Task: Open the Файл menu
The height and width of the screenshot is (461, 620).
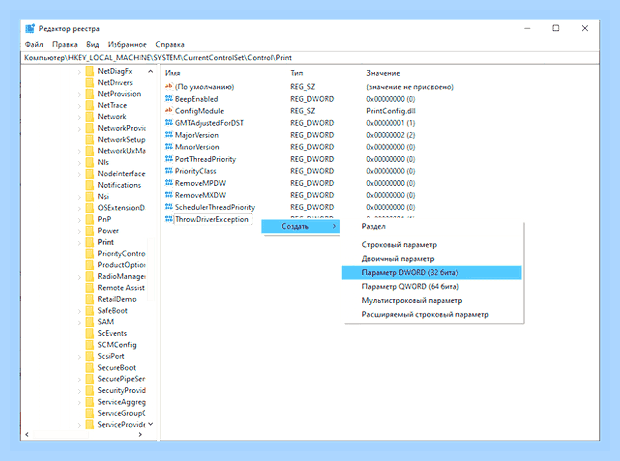Action: pos(34,44)
